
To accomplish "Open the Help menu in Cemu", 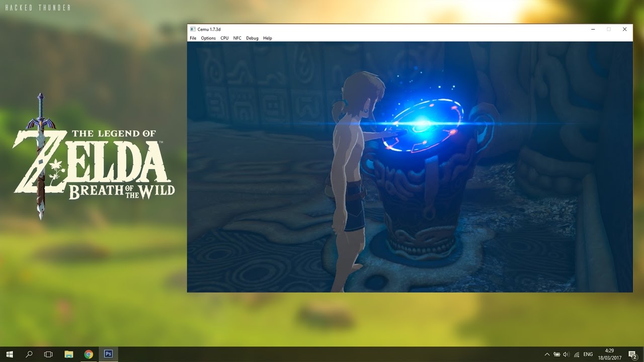I will click(268, 38).
